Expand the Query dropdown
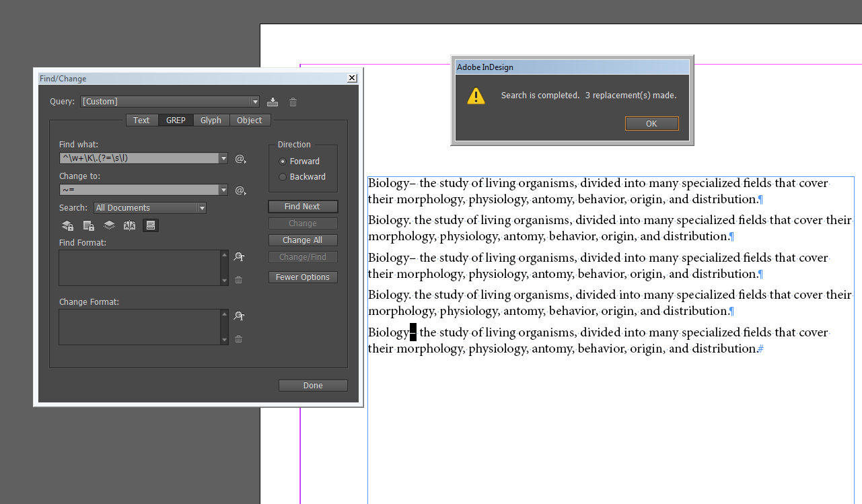 (254, 102)
